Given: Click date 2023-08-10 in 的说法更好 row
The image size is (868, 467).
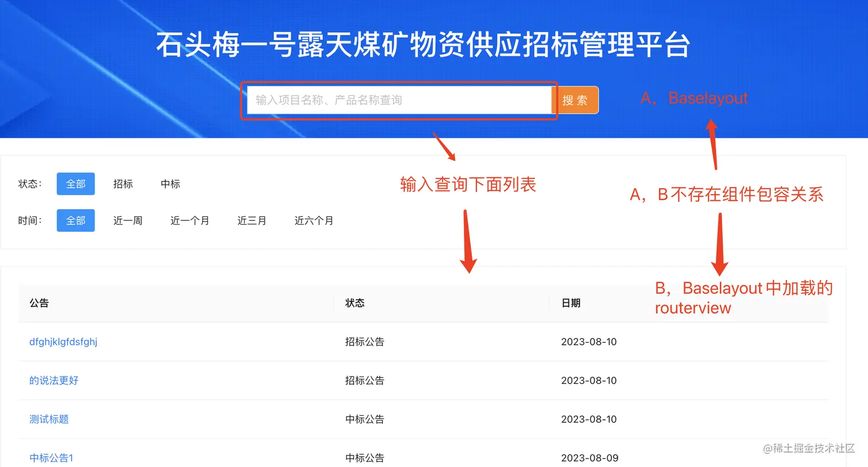Looking at the screenshot, I should tap(589, 380).
